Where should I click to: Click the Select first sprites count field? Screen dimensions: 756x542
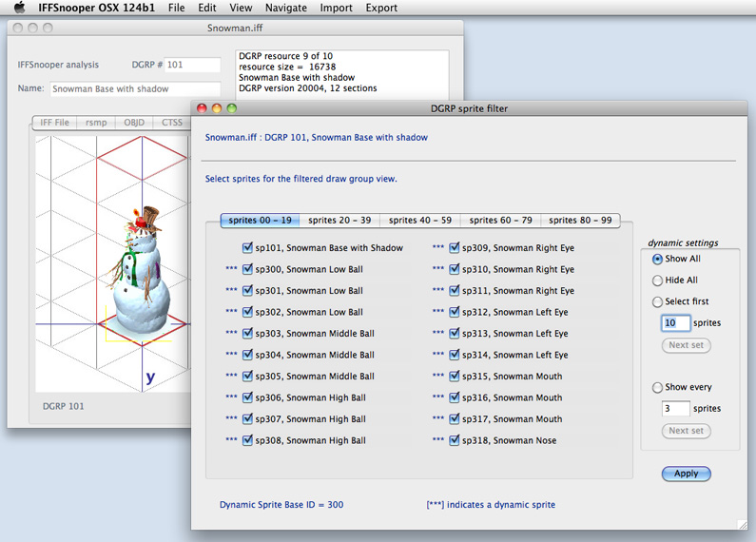(x=676, y=322)
